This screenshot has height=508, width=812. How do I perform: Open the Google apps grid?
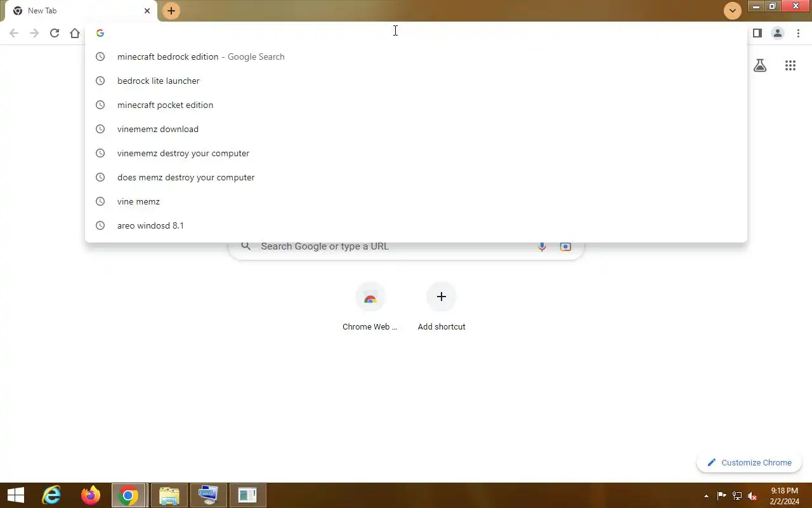pyautogui.click(x=790, y=65)
